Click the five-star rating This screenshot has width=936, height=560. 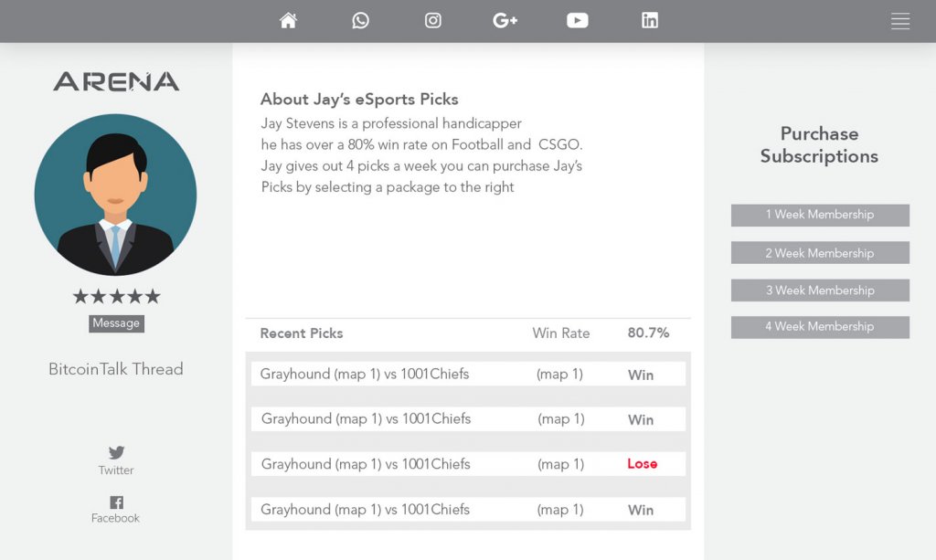click(x=116, y=296)
